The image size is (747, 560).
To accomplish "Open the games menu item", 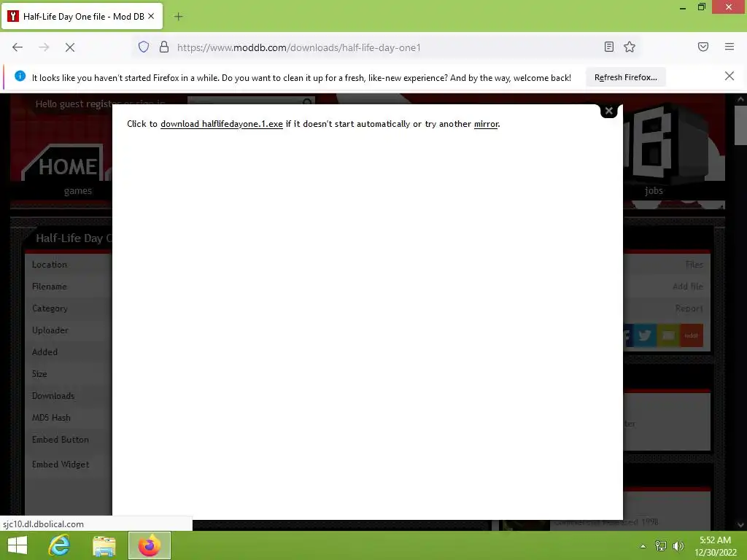I will tap(77, 191).
